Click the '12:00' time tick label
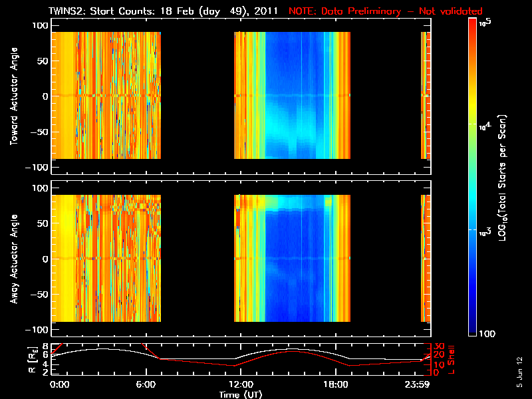This screenshot has width=532, height=399. pyautogui.click(x=241, y=384)
